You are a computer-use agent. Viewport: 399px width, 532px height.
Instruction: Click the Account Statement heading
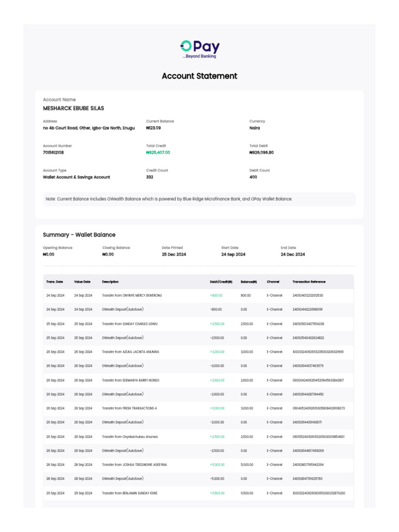[199, 76]
